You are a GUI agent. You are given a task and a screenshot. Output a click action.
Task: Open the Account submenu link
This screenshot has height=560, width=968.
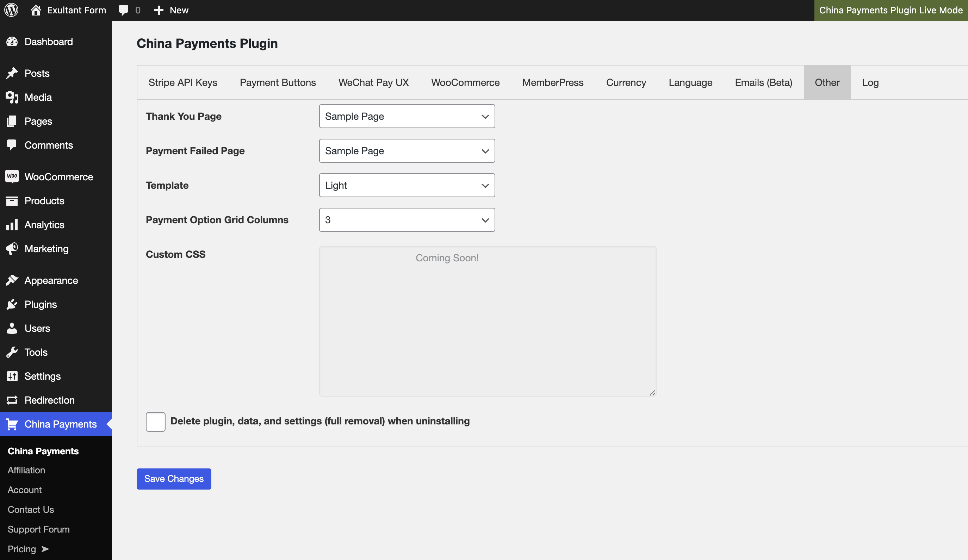[25, 490]
